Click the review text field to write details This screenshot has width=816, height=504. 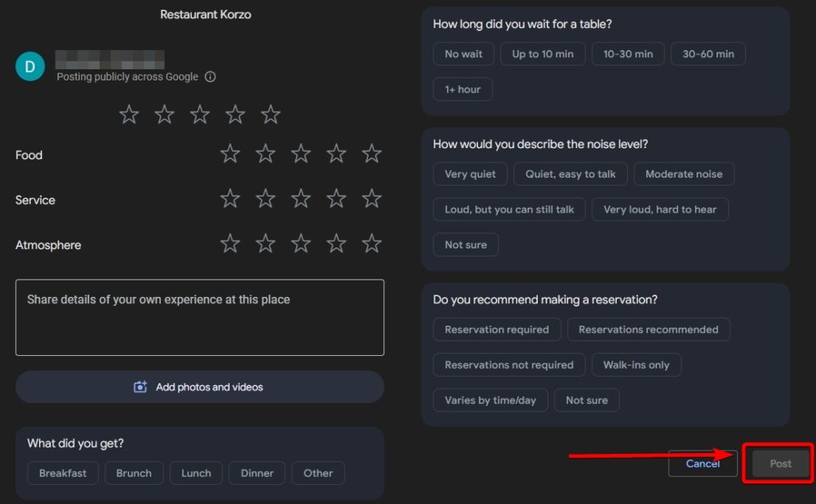[199, 317]
